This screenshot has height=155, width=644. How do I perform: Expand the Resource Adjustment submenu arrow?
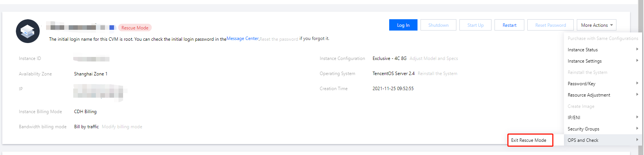(637, 95)
